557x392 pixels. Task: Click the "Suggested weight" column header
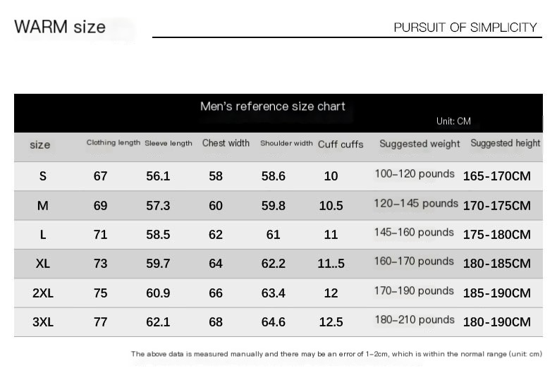point(420,144)
